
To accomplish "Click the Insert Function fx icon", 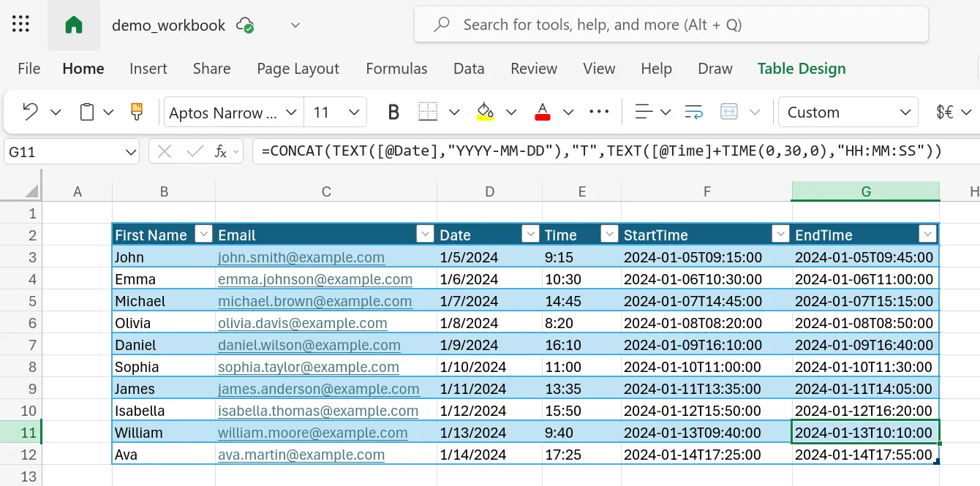I will coord(220,152).
